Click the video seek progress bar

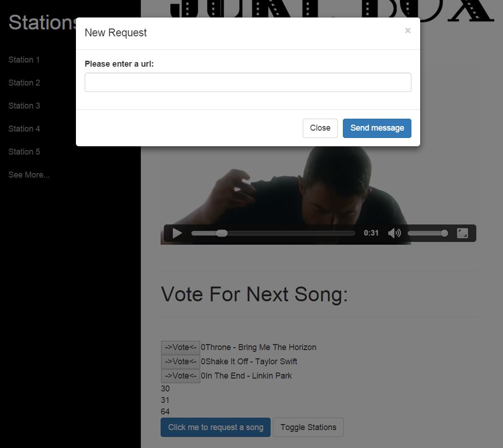(x=273, y=233)
